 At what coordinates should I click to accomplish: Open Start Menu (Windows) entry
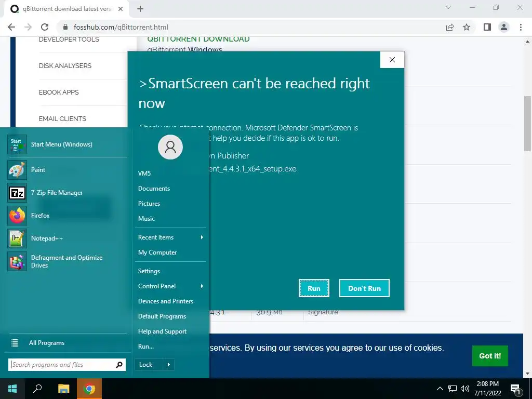coord(67,144)
